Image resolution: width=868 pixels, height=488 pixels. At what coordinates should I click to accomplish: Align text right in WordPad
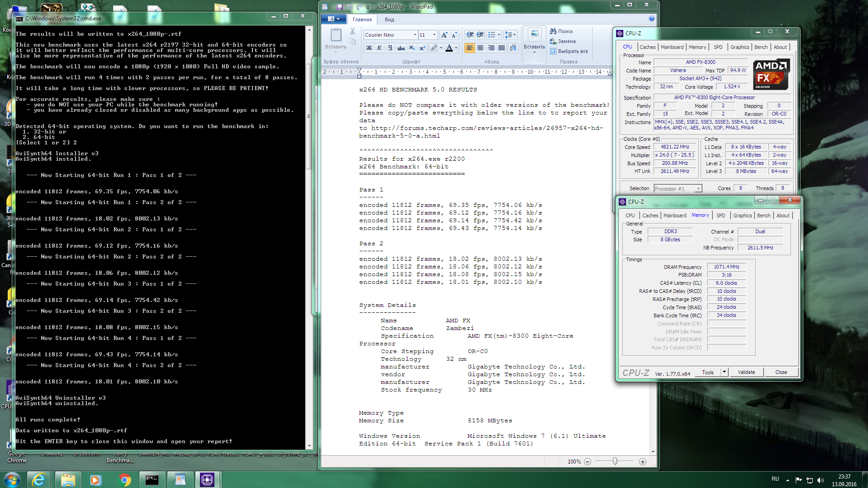[491, 48]
